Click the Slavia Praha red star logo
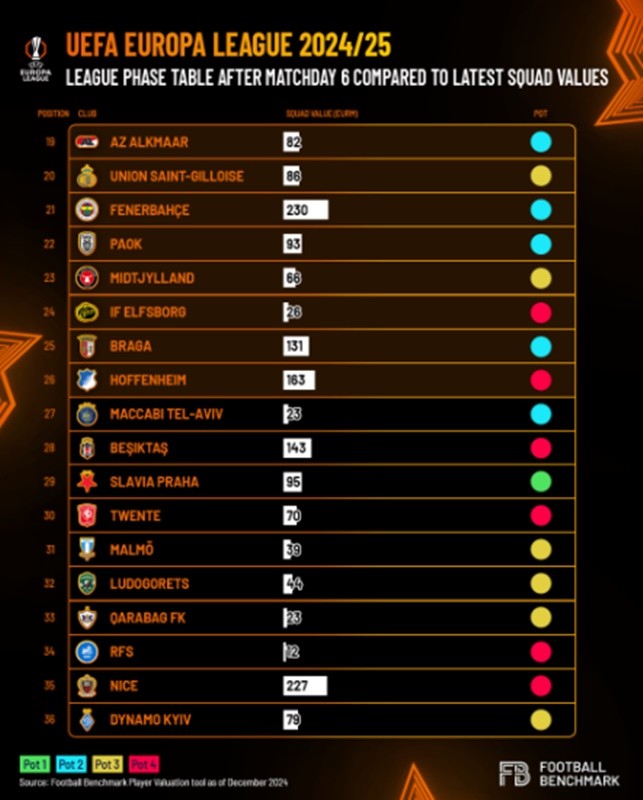The image size is (643, 800). 87,482
